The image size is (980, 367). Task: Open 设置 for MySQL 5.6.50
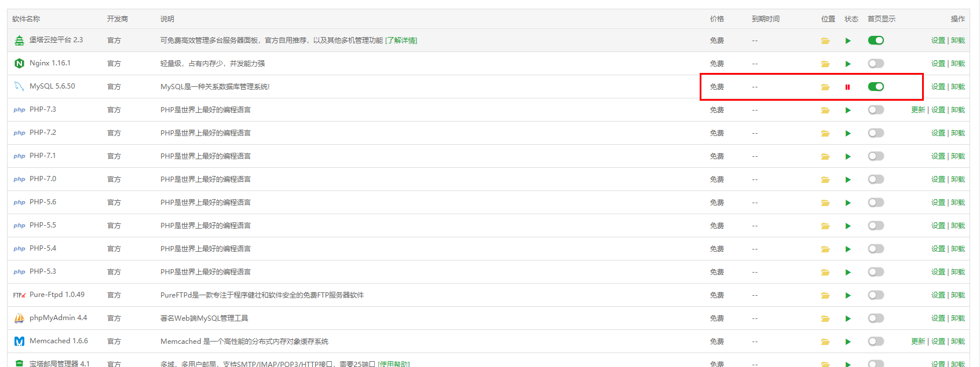938,87
